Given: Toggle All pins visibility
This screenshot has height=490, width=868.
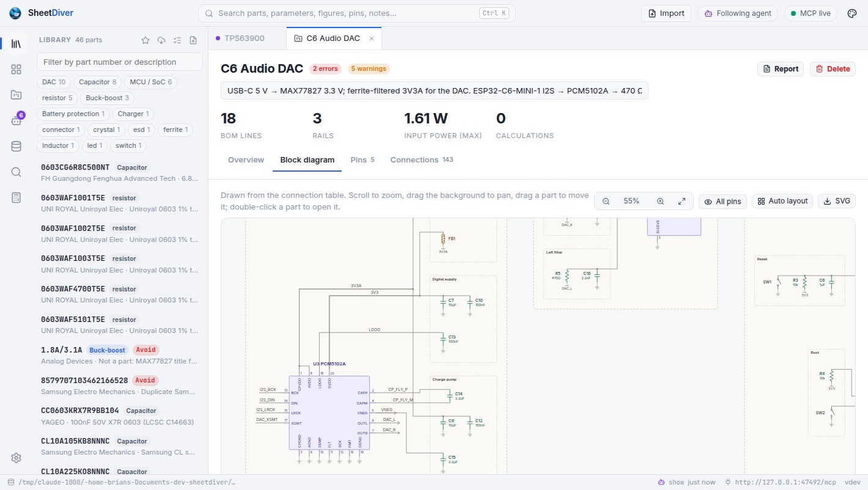Looking at the screenshot, I should (x=723, y=201).
